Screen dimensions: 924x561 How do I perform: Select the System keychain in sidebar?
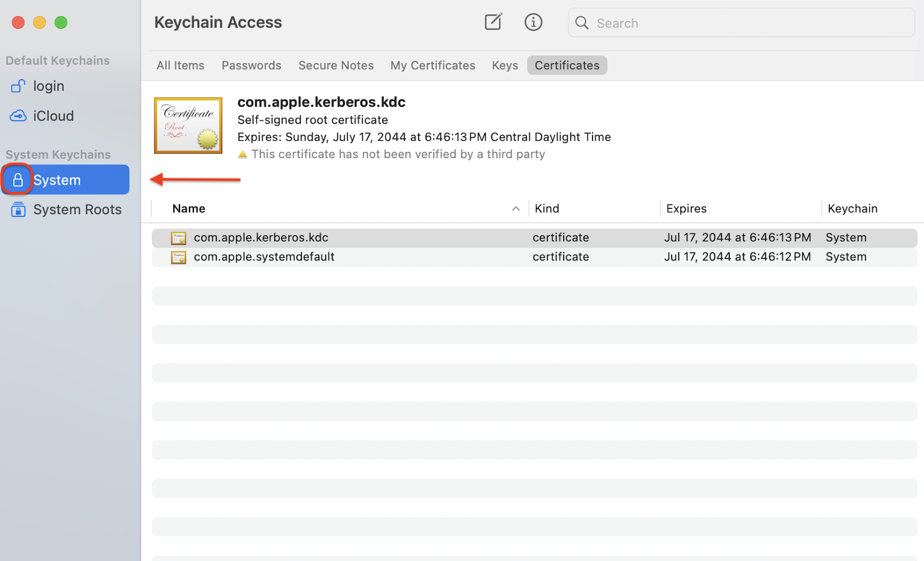pyautogui.click(x=65, y=179)
